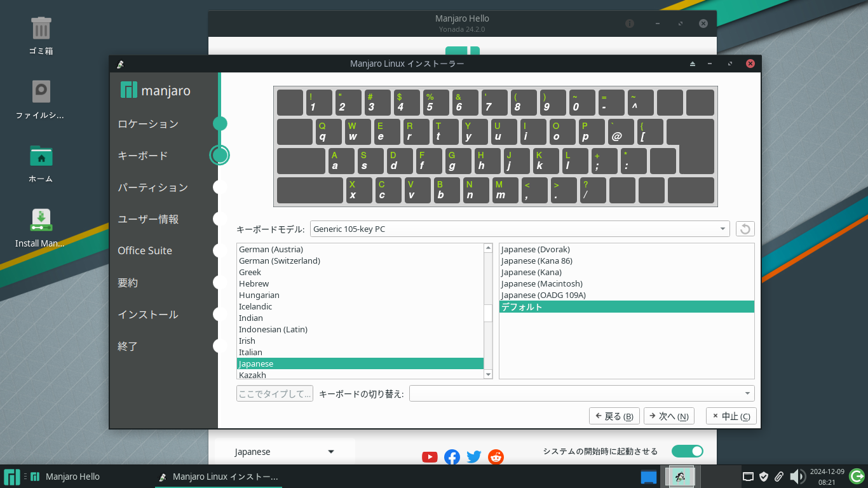
Task: Select Indian in the layout list
Action: [360, 318]
